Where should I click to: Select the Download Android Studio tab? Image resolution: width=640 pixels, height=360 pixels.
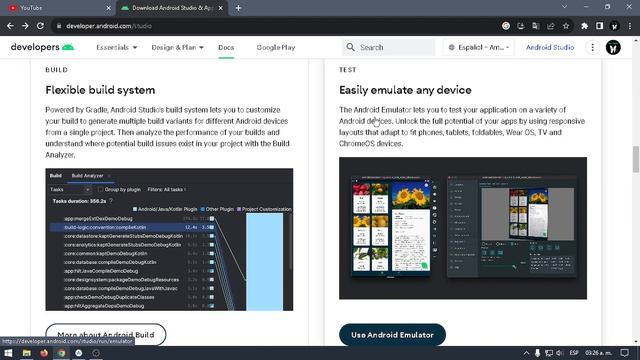(172, 8)
